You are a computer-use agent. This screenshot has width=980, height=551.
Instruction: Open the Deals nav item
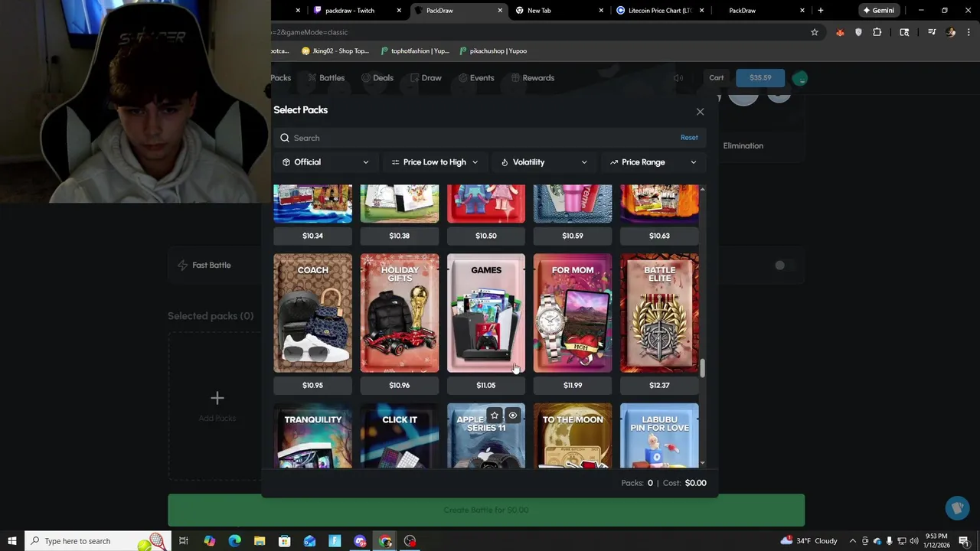pos(377,78)
